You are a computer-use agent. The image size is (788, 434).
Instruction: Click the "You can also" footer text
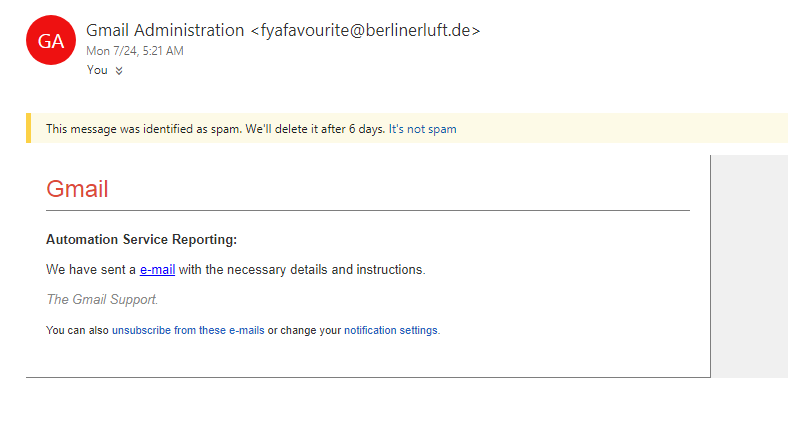pyautogui.click(x=77, y=330)
